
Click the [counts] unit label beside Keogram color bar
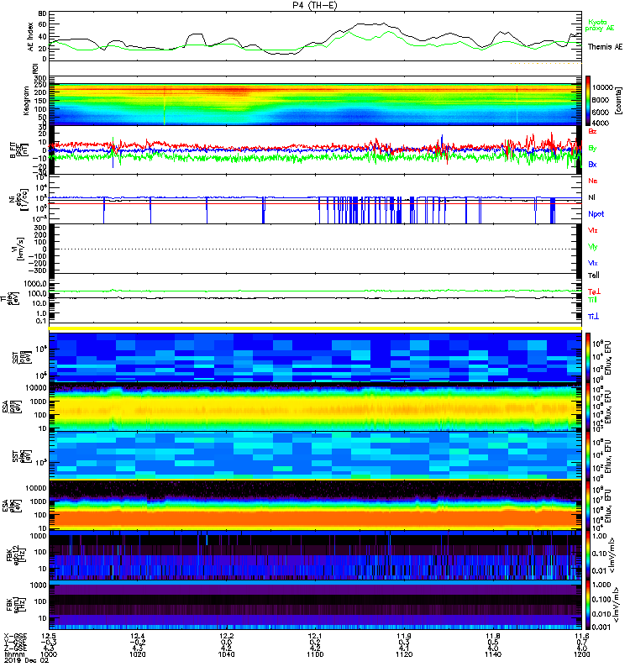coord(618,101)
